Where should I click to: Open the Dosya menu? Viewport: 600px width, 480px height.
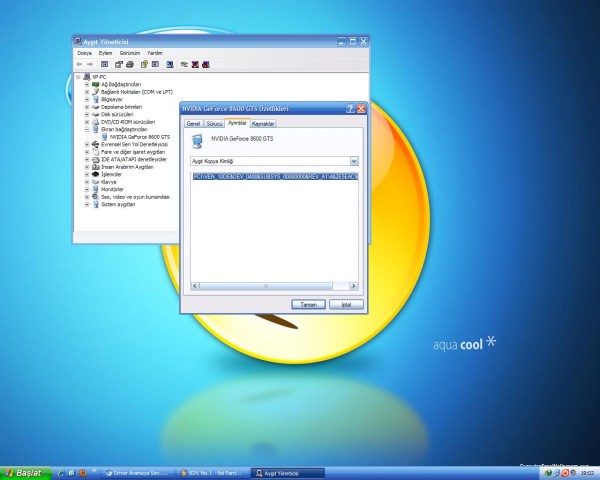tap(84, 53)
